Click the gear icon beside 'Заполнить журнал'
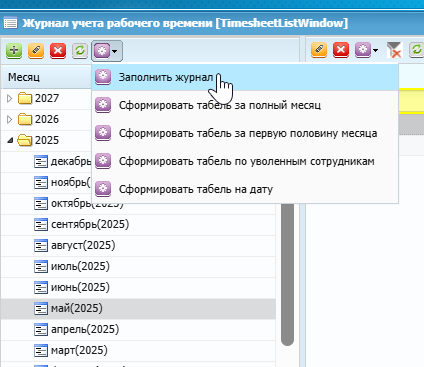This screenshot has height=367, width=424. pos(103,77)
